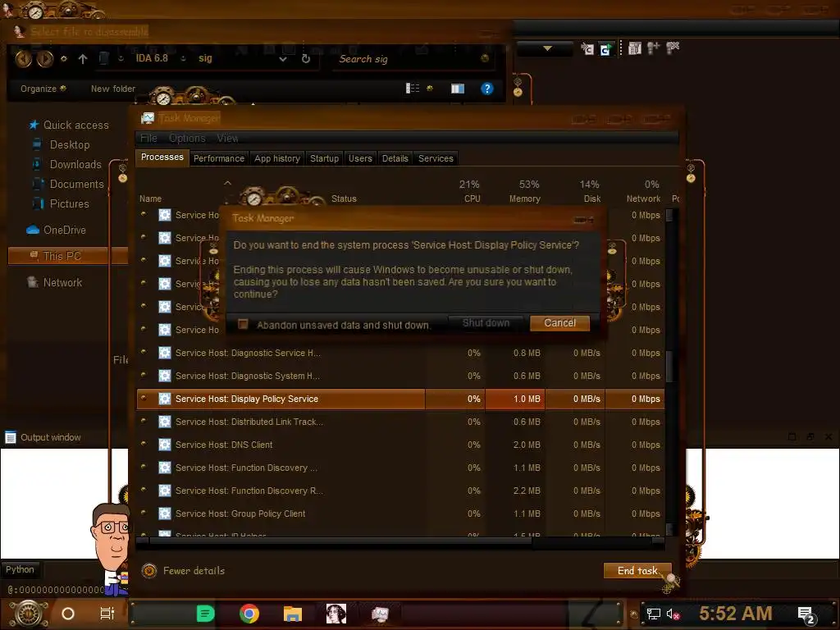Click Fewer details link
The height and width of the screenshot is (630, 840).
(x=194, y=571)
